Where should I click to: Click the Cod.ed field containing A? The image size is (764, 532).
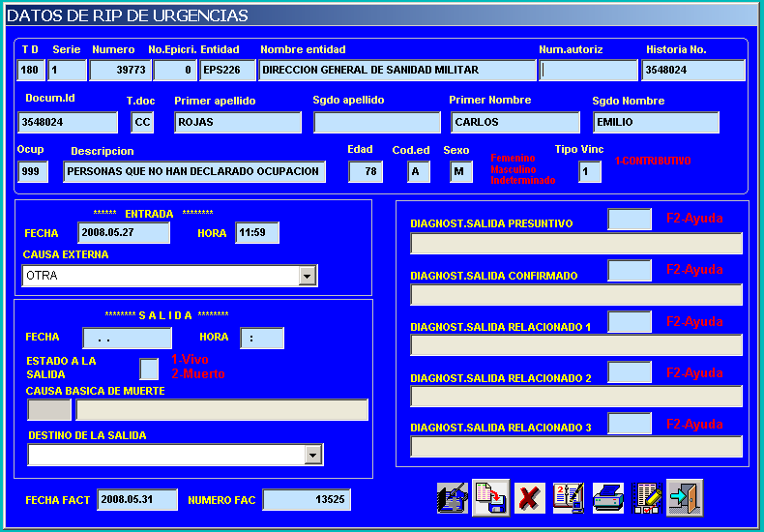coord(419,171)
